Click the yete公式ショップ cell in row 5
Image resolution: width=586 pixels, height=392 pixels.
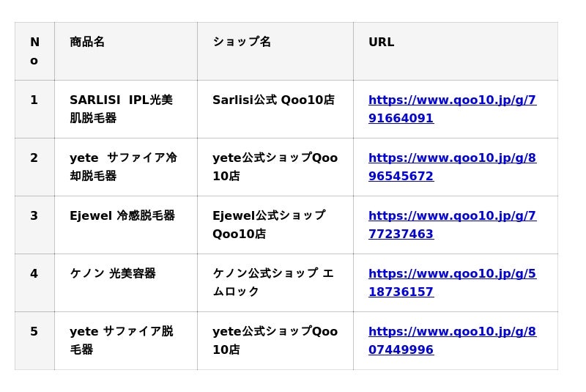[275, 341]
